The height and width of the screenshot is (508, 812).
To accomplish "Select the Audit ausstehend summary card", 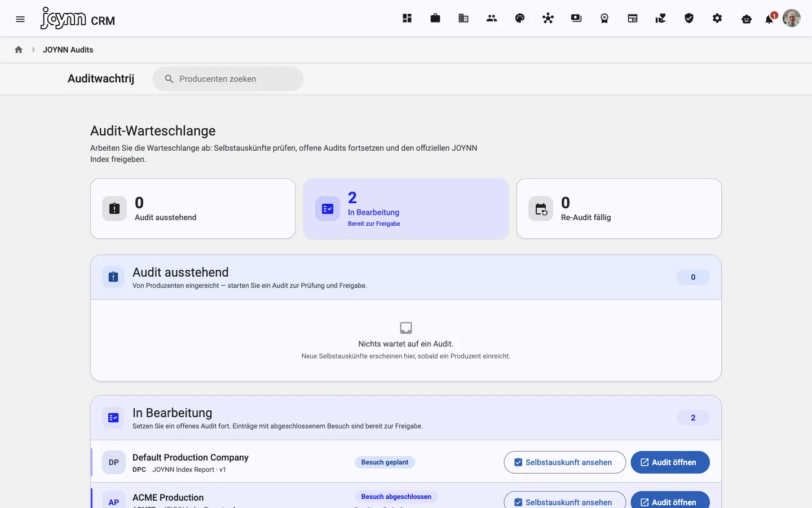I will click(193, 209).
